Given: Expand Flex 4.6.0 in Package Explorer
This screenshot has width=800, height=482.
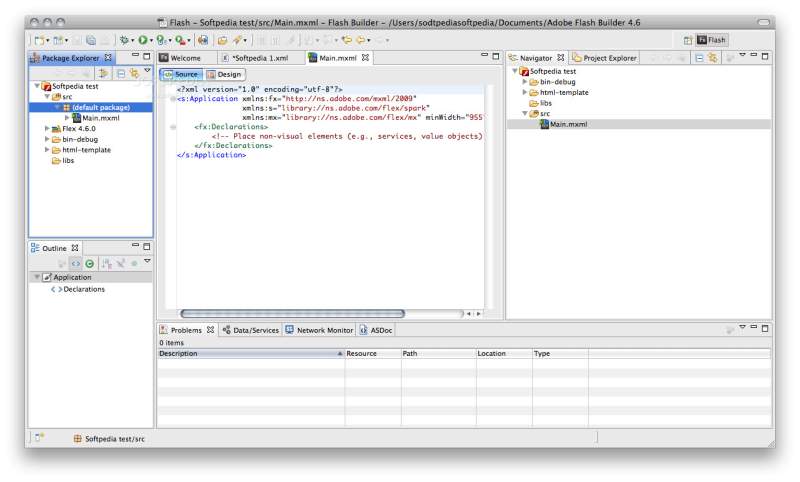Looking at the screenshot, I should (x=47, y=129).
